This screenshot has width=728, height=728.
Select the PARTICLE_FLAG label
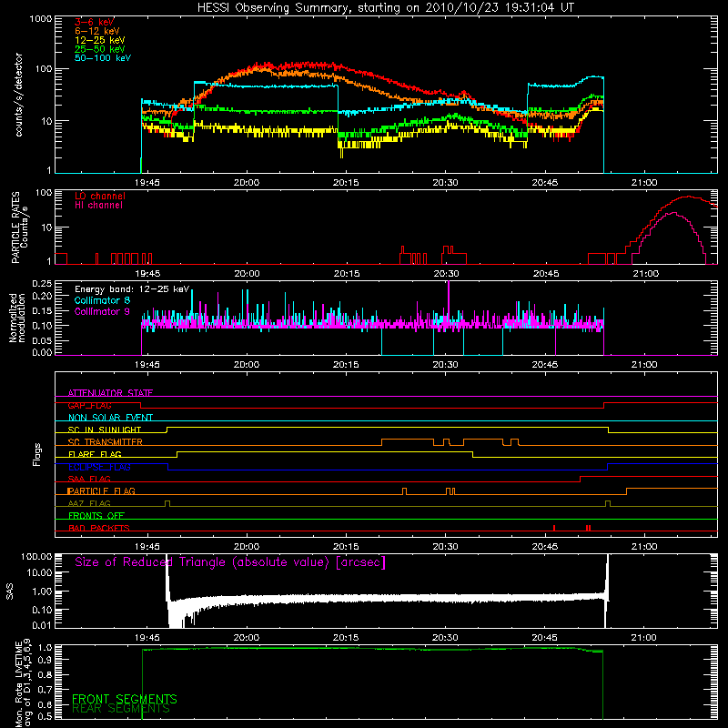pos(101,491)
